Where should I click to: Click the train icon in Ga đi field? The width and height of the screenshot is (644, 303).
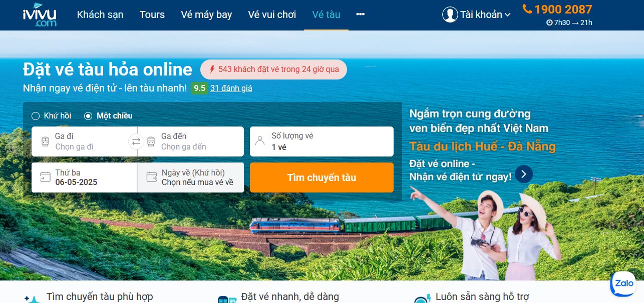pyautogui.click(x=45, y=141)
